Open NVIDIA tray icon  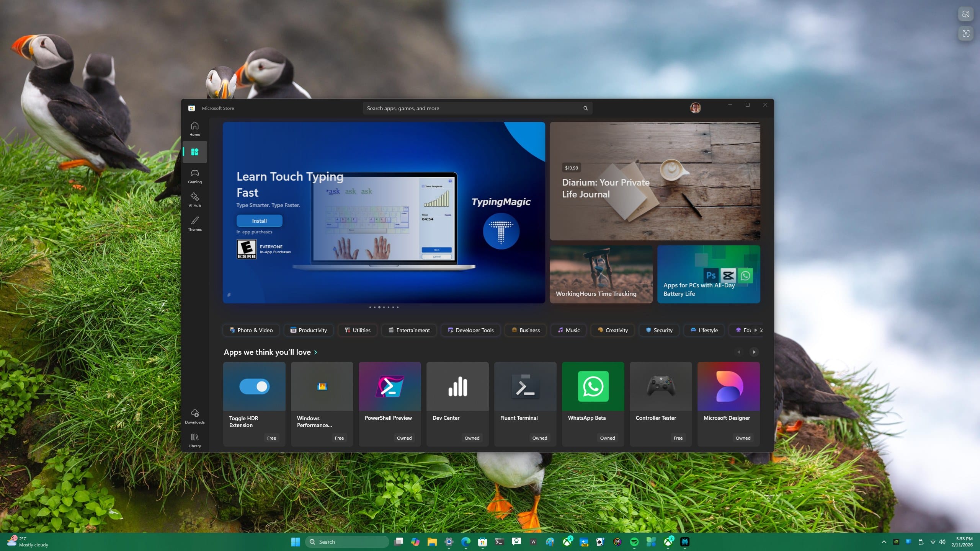(x=896, y=542)
